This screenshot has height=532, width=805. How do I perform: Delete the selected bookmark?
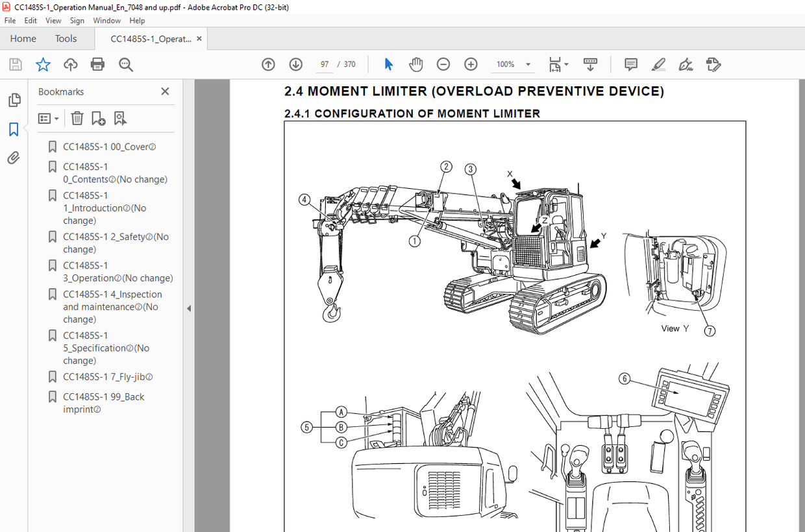[77, 118]
